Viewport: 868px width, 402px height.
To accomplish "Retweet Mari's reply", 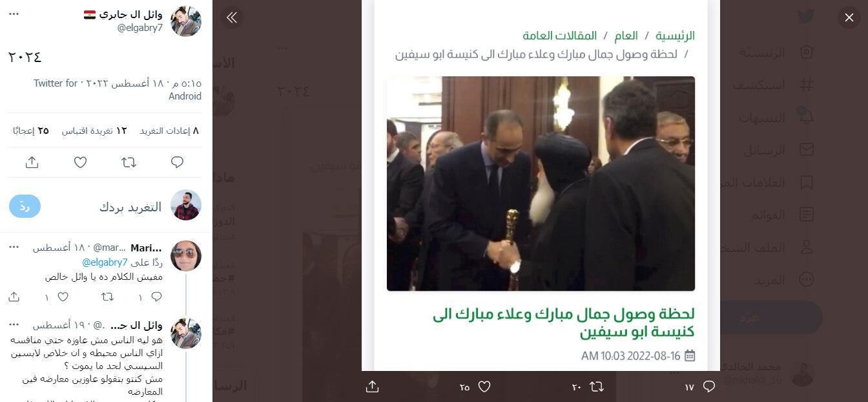I will click(108, 297).
